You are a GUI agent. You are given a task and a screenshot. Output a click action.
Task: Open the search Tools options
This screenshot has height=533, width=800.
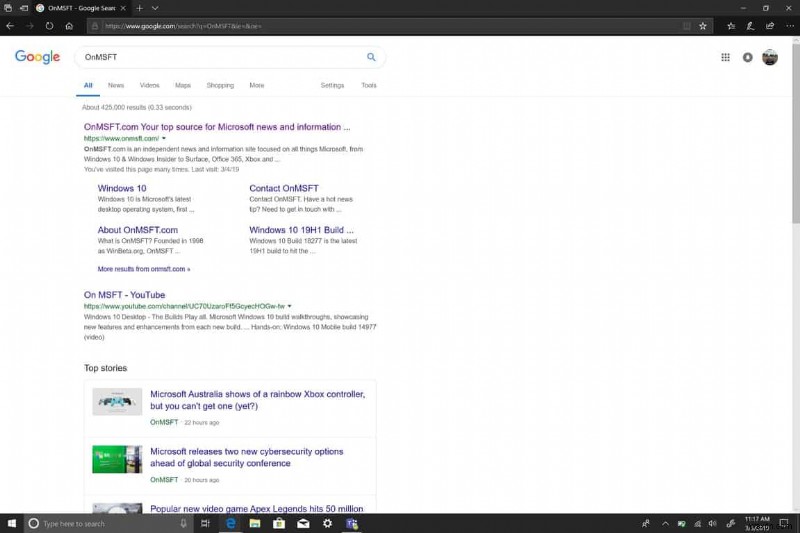(x=369, y=85)
